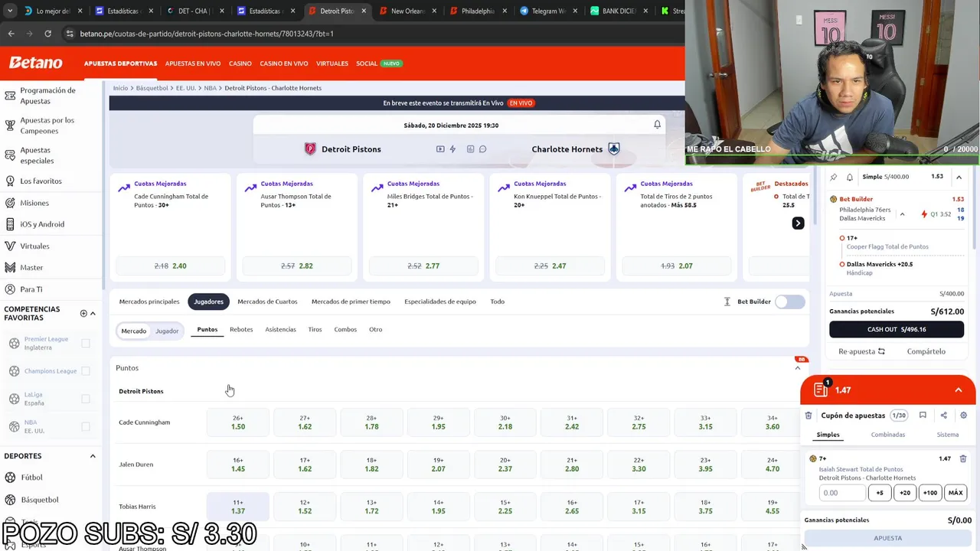This screenshot has width=980, height=551.
Task: Select Rebotes sub-tab
Action: [x=241, y=330]
